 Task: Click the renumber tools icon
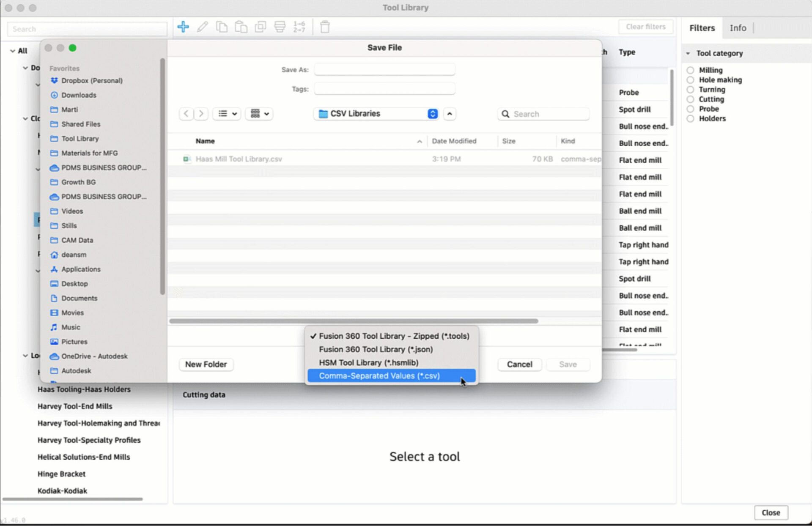coord(299,27)
